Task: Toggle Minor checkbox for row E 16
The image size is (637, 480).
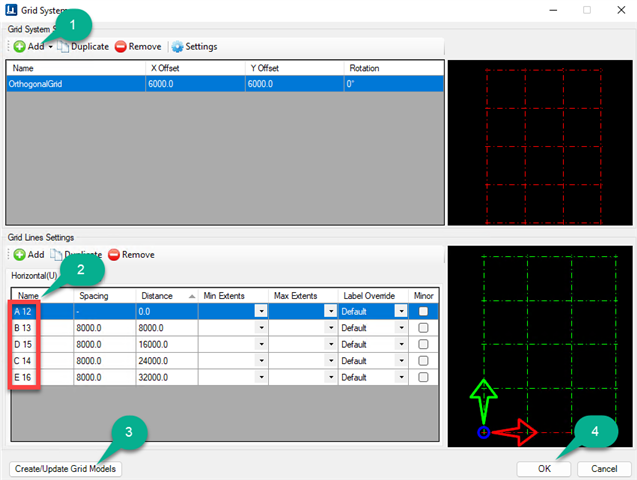Action: (423, 377)
